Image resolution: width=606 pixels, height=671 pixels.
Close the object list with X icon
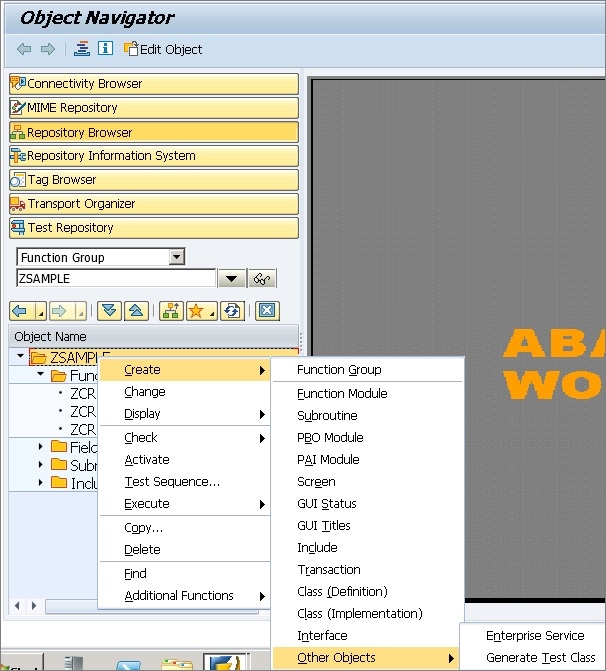[x=266, y=310]
